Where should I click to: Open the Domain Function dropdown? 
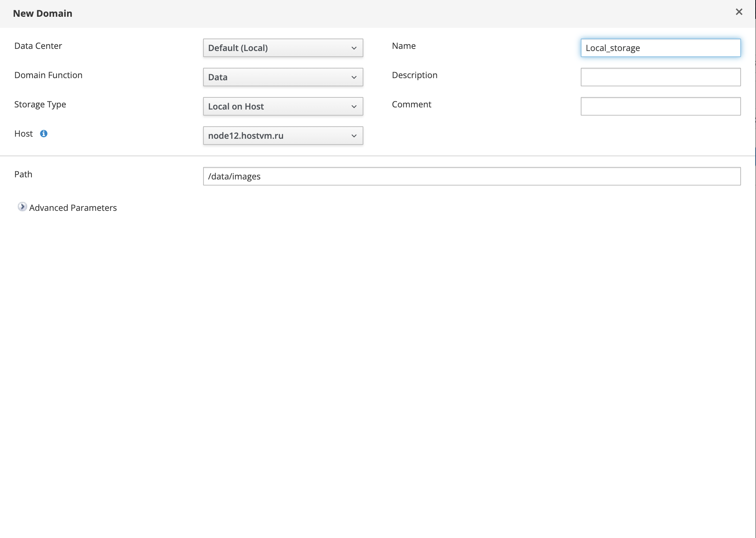click(283, 77)
